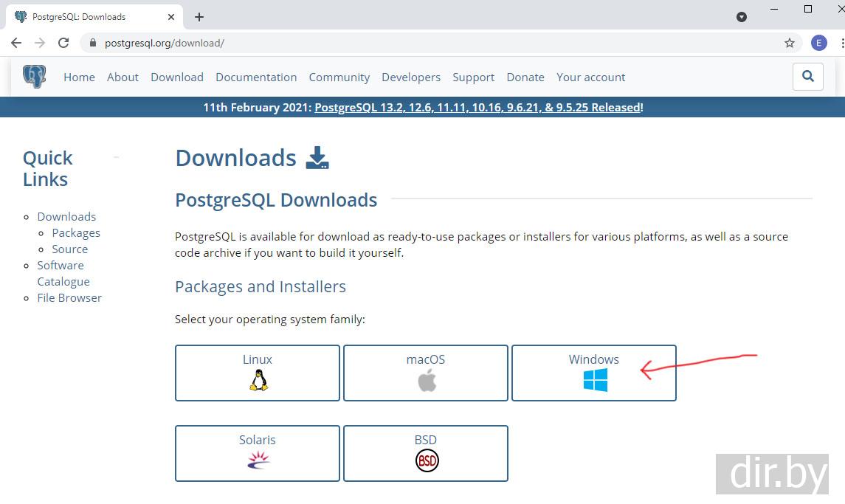Open the site search magnifier button
This screenshot has width=845, height=504.
click(x=807, y=76)
